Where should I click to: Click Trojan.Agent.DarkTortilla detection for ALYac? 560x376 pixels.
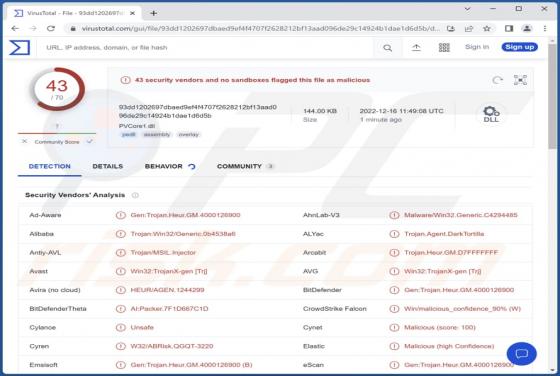[x=444, y=234]
